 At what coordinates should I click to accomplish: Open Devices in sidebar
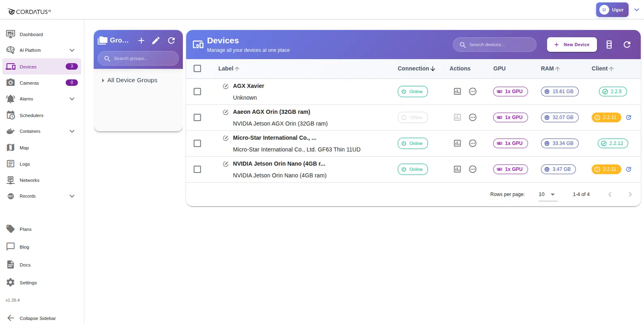click(42, 66)
